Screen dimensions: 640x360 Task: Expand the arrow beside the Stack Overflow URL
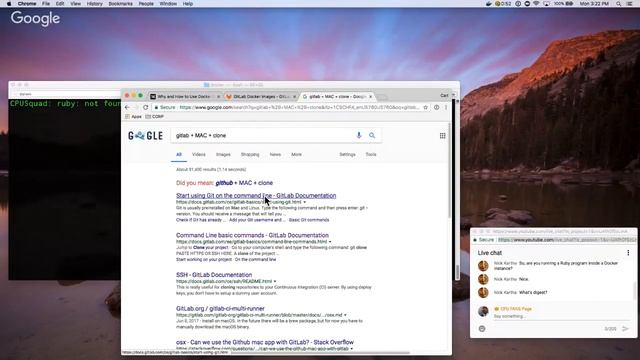tap(351, 349)
